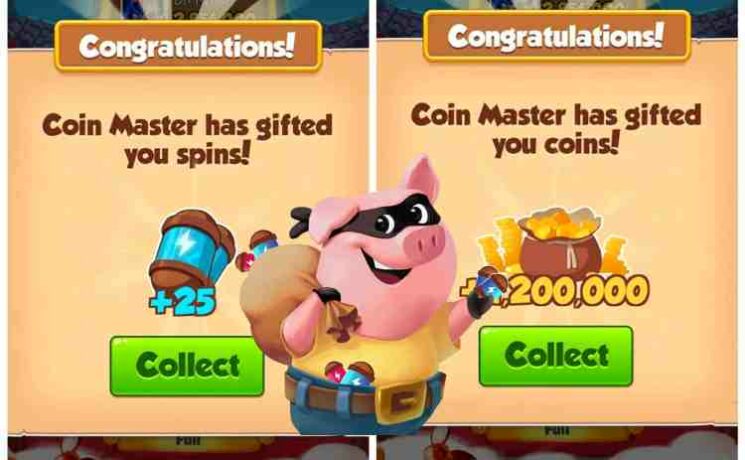Click the +25 spins amount label
Viewport: 745px width, 460px height.
click(x=183, y=302)
